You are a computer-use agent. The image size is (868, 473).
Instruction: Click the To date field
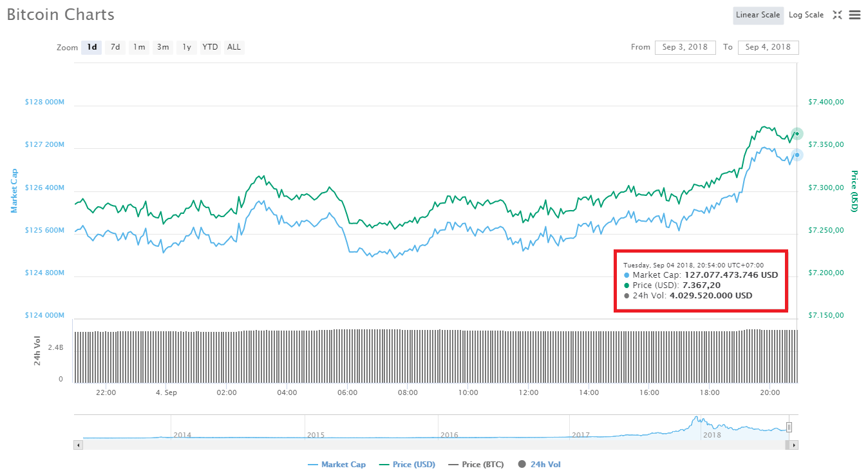coord(768,47)
